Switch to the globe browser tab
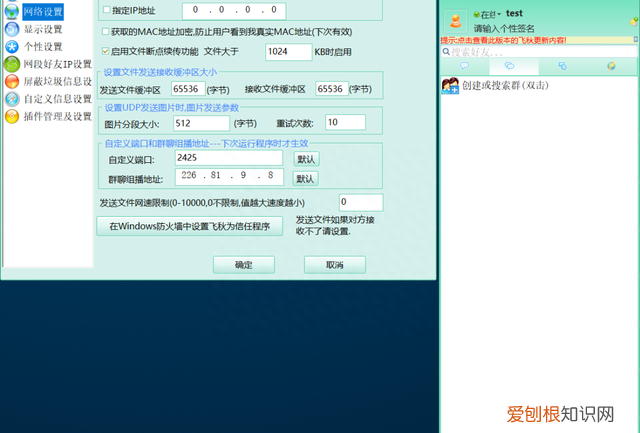This screenshot has width=640, height=433. point(611,66)
